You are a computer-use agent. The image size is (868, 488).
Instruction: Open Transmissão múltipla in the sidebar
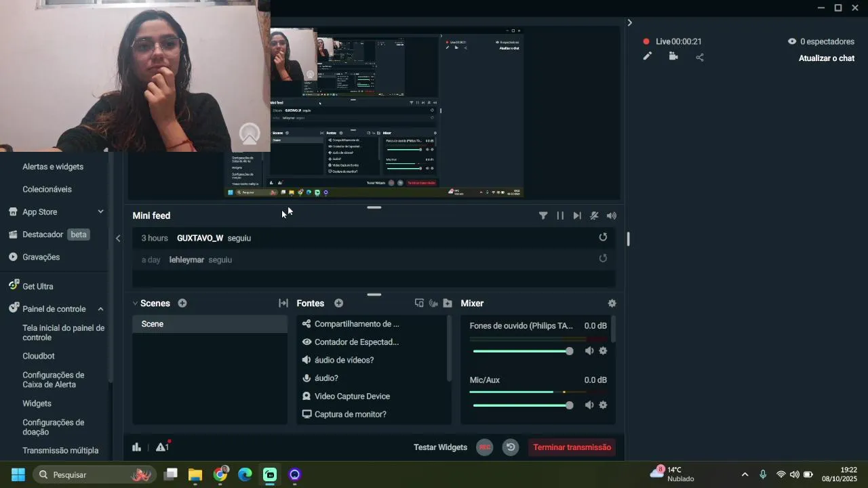60,451
